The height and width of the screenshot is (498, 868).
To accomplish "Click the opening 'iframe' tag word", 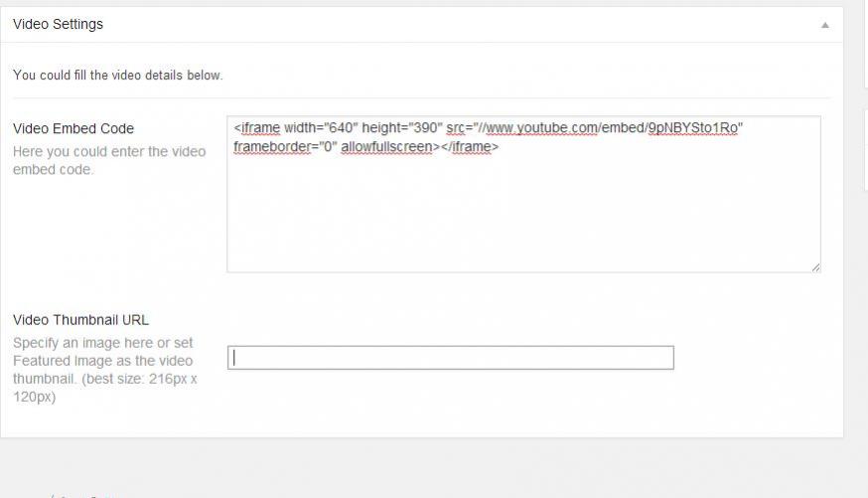I will [260, 128].
